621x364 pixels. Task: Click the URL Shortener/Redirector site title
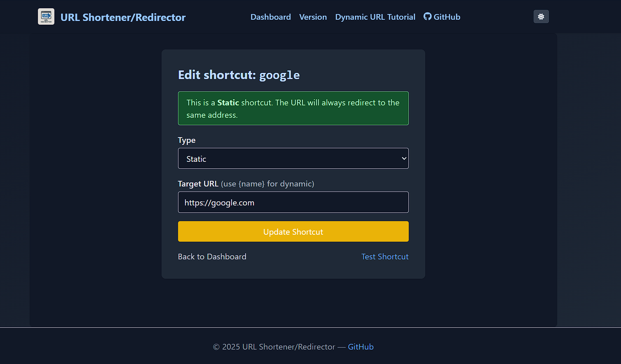click(x=123, y=17)
